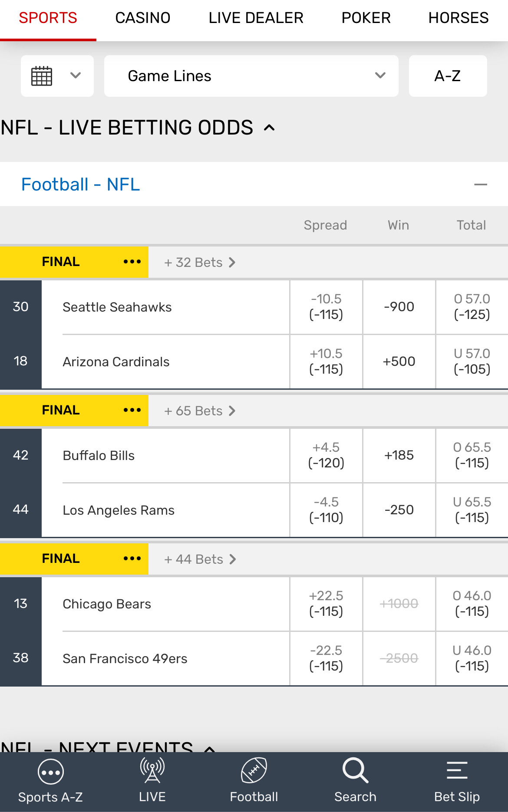
Task: Click the three-dots menu for Bills-Rams game
Action: click(132, 410)
